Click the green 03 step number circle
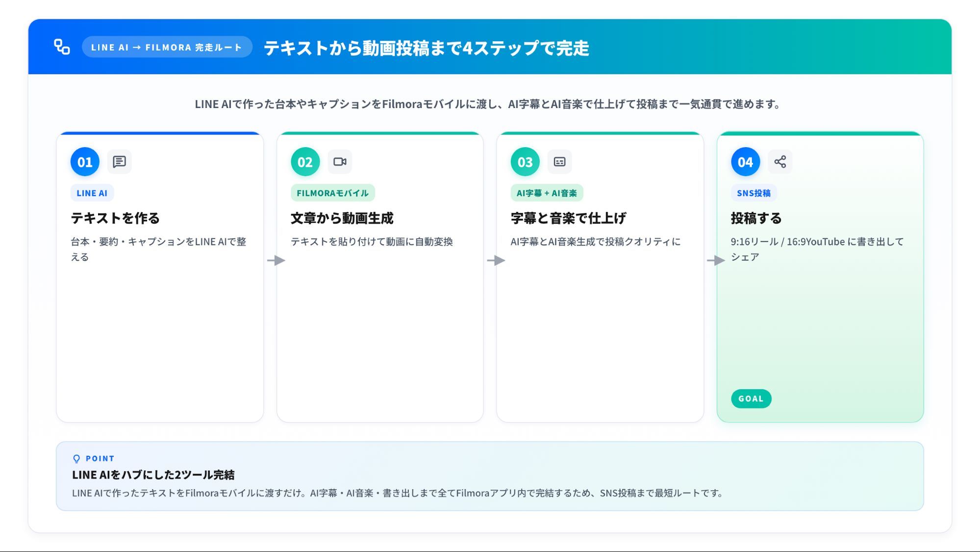Screen dimensions: 980x552 pyautogui.click(x=525, y=162)
